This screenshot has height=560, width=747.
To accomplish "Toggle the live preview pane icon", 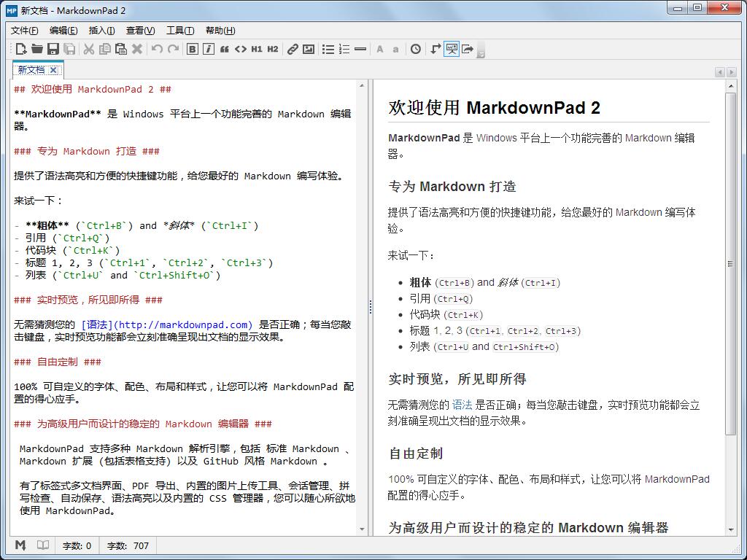I will point(451,49).
